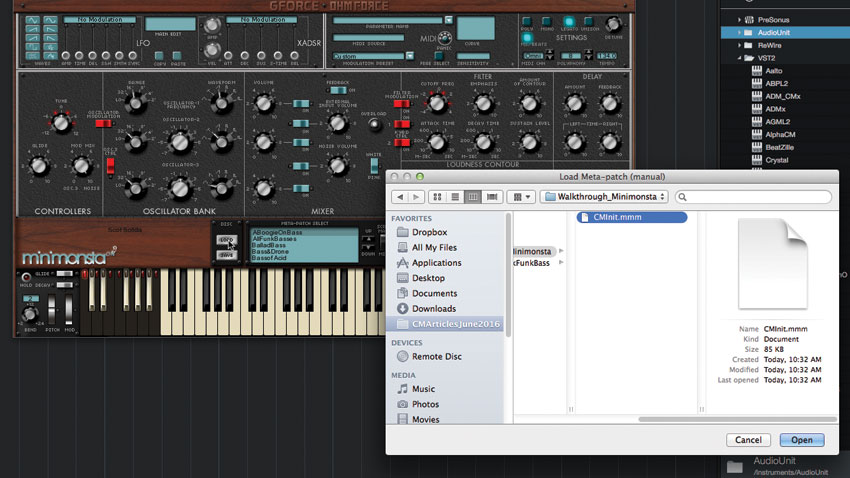Toggle the Oscillator Modulation red switch
The width and height of the screenshot is (850, 478).
point(103,124)
